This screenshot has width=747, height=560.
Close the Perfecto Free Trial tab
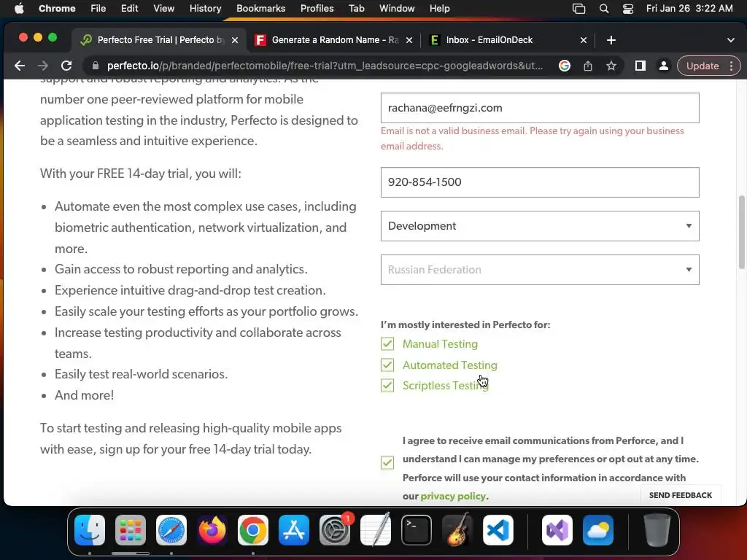coord(235,41)
